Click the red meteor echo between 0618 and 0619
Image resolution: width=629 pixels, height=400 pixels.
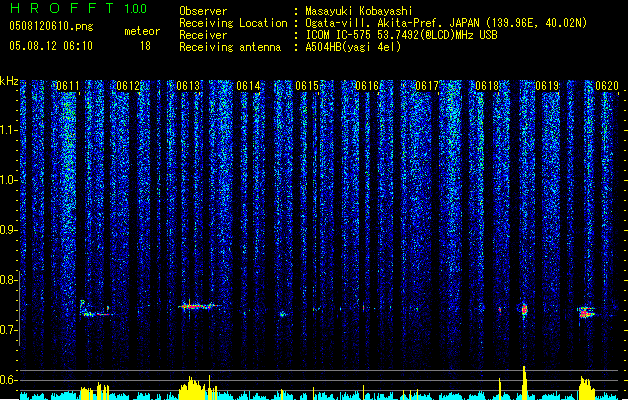[x=524, y=309]
